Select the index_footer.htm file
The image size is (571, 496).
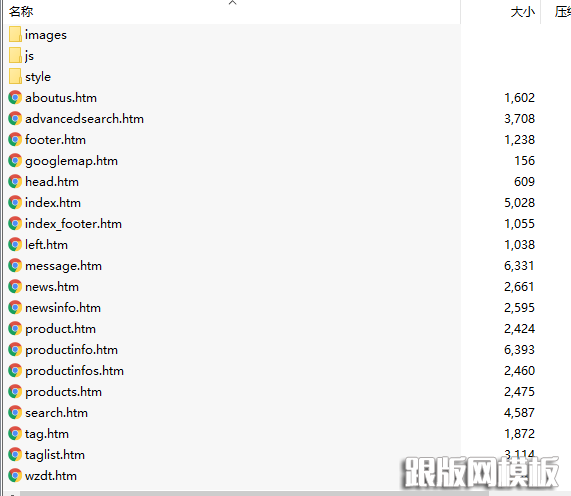(74, 224)
